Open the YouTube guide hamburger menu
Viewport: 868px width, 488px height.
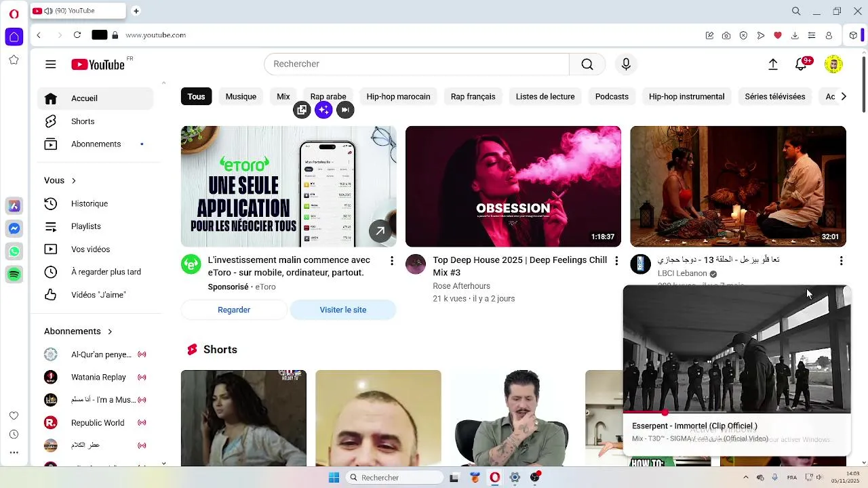(51, 64)
